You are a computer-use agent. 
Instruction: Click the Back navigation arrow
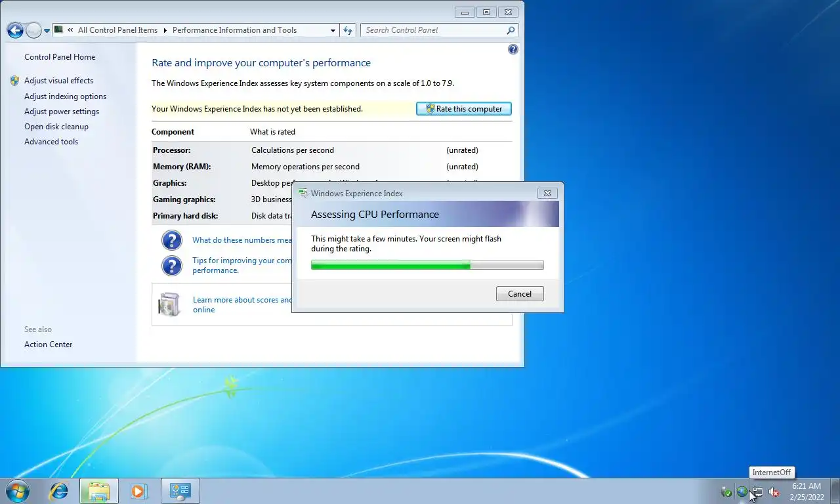click(x=15, y=30)
